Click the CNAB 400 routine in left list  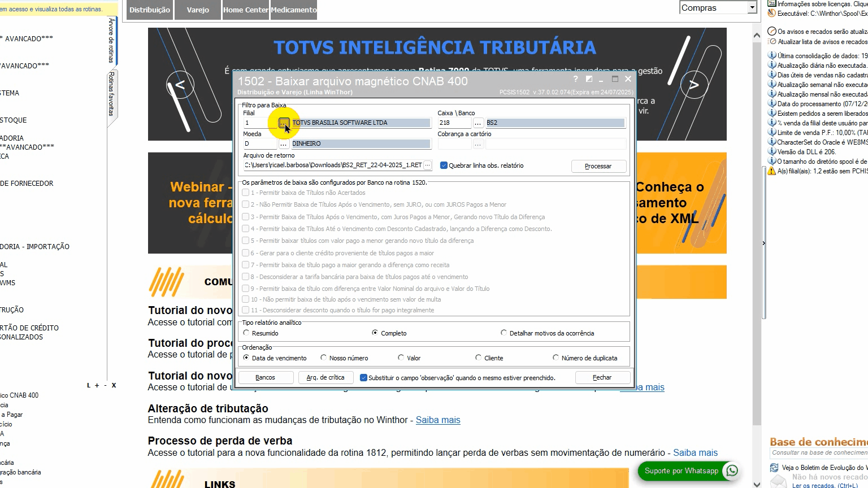tap(19, 395)
